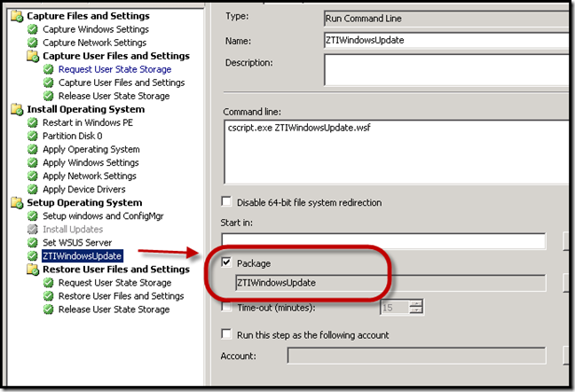Click the green check icon beside Partition Disk 0
Viewport: 575px width, 392px height.
click(33, 136)
